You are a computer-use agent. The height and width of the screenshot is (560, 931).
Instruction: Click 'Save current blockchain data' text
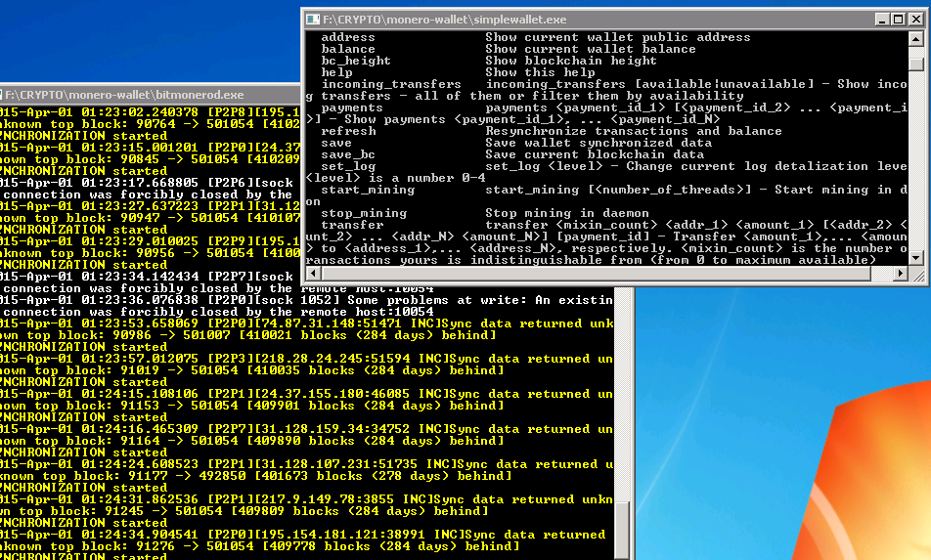(x=595, y=154)
